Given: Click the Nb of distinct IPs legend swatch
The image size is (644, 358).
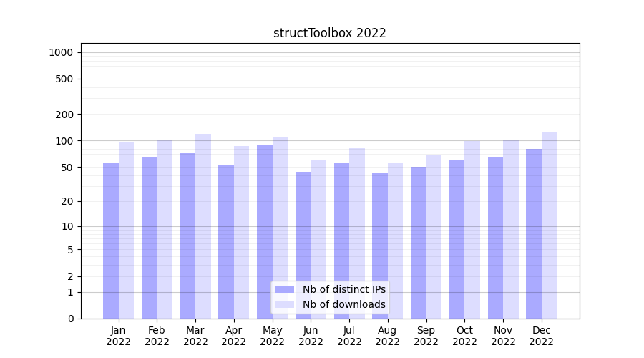Looking at the screenshot, I should pyautogui.click(x=284, y=289).
